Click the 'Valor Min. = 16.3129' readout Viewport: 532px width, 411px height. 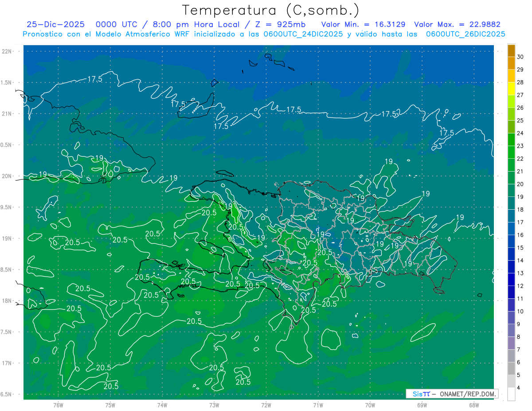pyautogui.click(x=363, y=25)
